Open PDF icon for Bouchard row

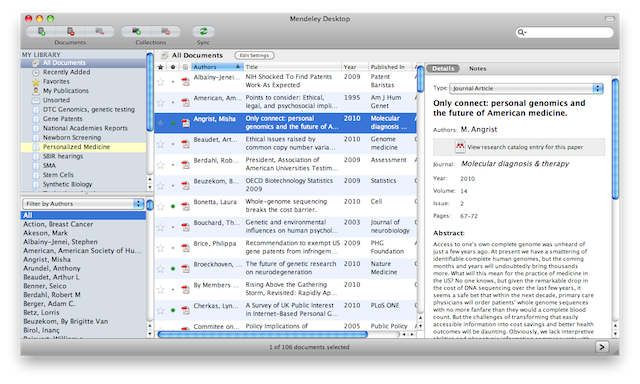point(186,227)
